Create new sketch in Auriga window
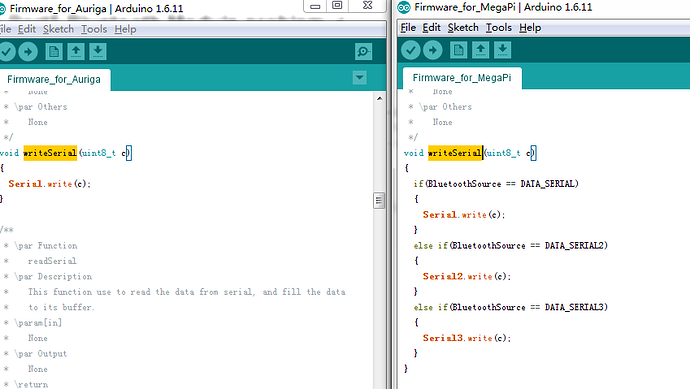Image resolution: width=690 pixels, height=389 pixels. 54,51
